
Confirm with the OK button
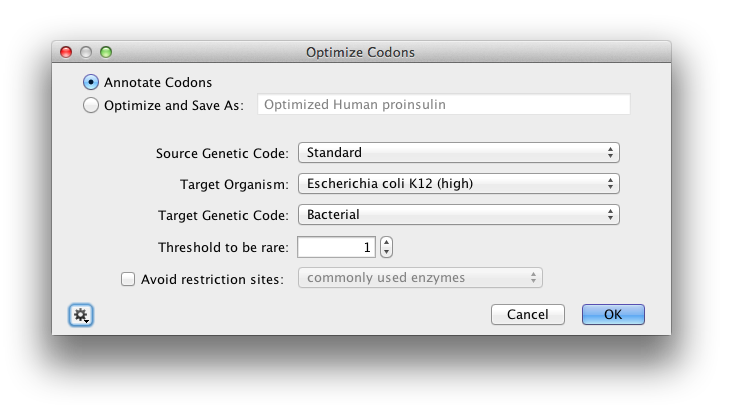point(613,315)
